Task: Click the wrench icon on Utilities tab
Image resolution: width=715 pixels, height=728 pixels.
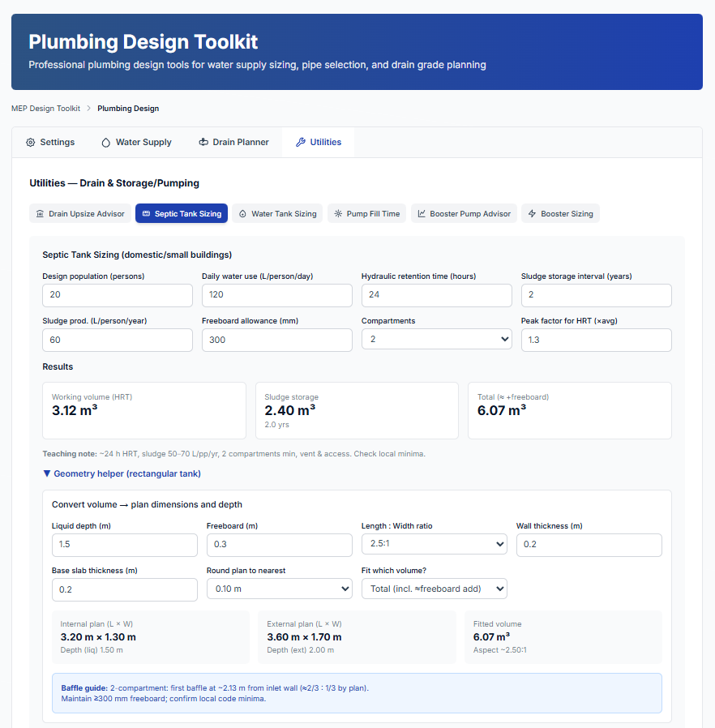Action: (301, 143)
